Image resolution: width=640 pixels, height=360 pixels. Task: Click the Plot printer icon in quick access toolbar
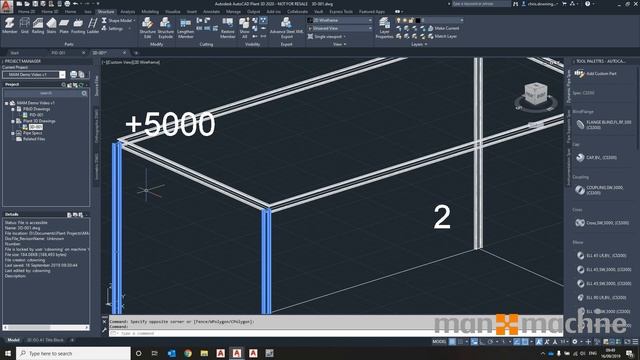click(x=67, y=4)
